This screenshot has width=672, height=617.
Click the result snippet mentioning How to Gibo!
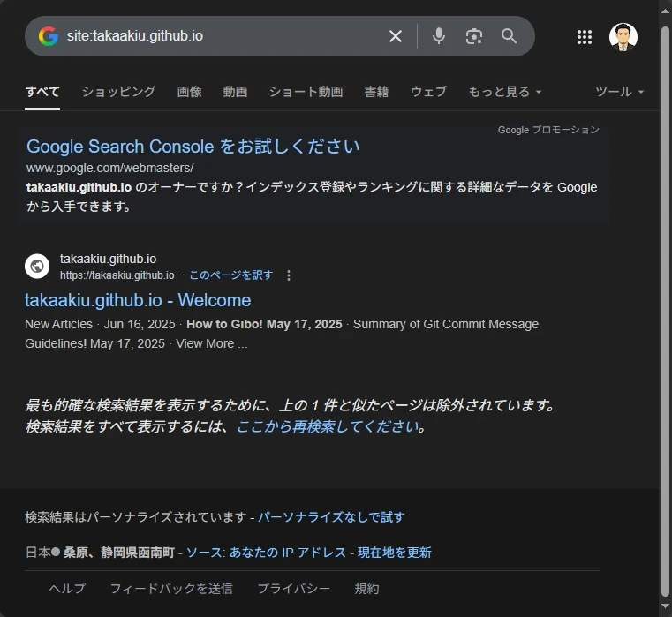point(282,334)
